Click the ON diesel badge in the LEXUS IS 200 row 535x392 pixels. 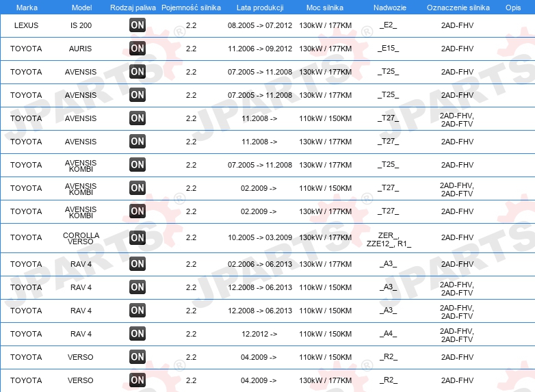[138, 25]
